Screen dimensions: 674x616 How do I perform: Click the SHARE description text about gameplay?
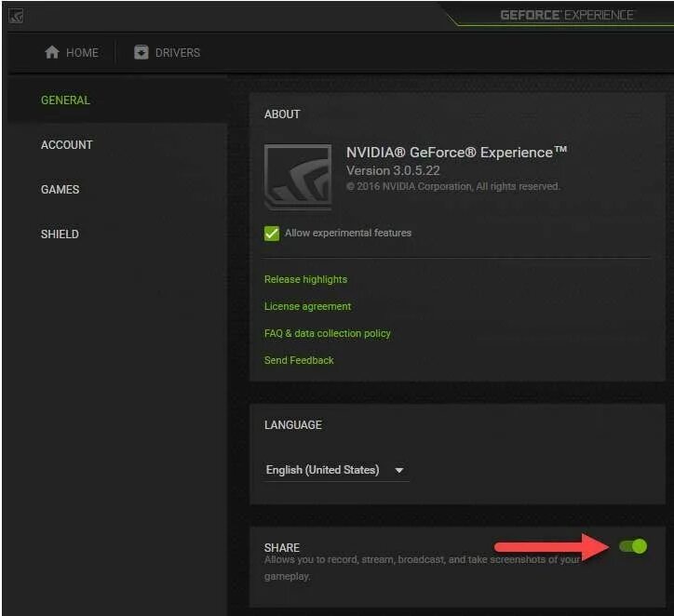422,568
